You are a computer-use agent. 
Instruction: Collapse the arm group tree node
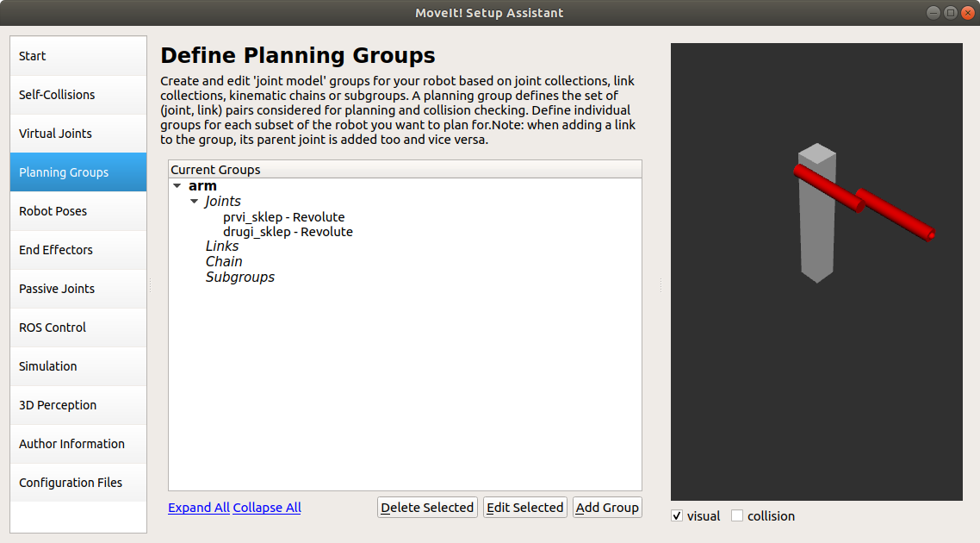pyautogui.click(x=177, y=186)
